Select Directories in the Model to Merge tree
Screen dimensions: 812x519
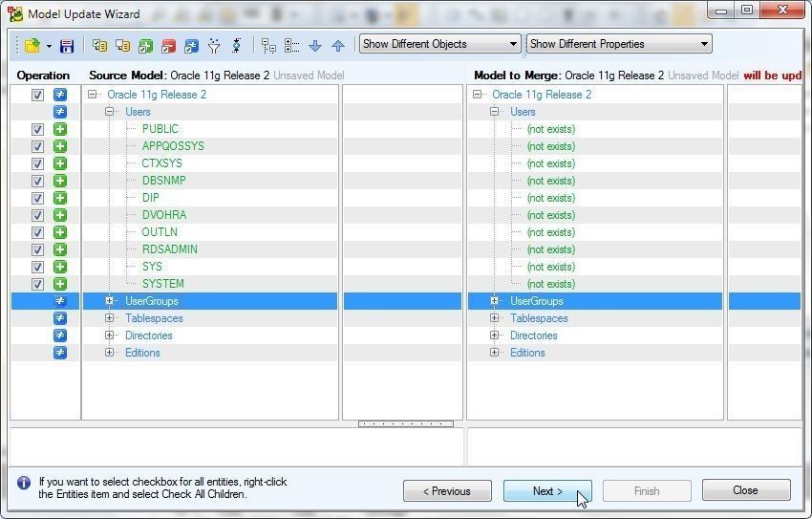[533, 335]
